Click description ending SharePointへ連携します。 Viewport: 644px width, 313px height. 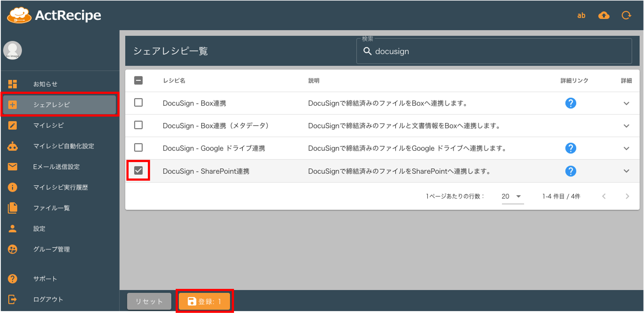pyautogui.click(x=399, y=171)
